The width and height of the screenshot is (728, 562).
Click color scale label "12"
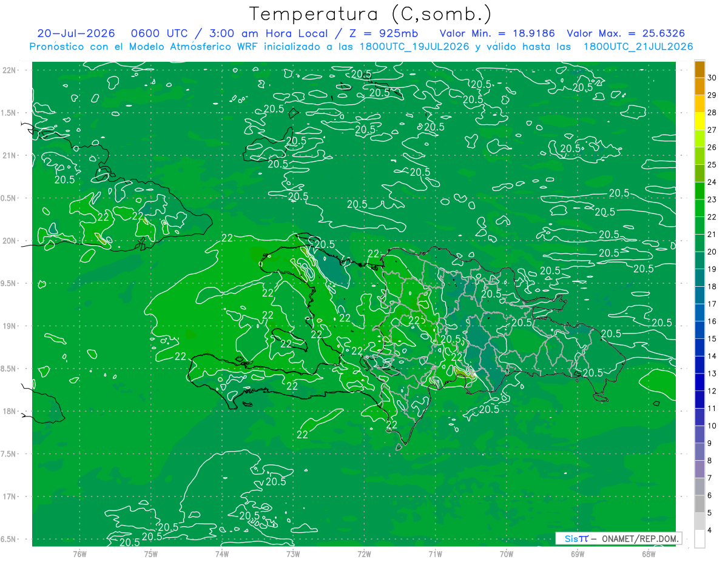pyautogui.click(x=712, y=391)
